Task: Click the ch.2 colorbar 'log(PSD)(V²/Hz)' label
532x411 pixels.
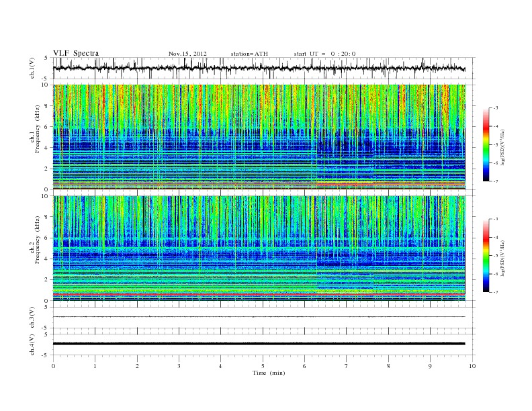Action: pos(503,259)
